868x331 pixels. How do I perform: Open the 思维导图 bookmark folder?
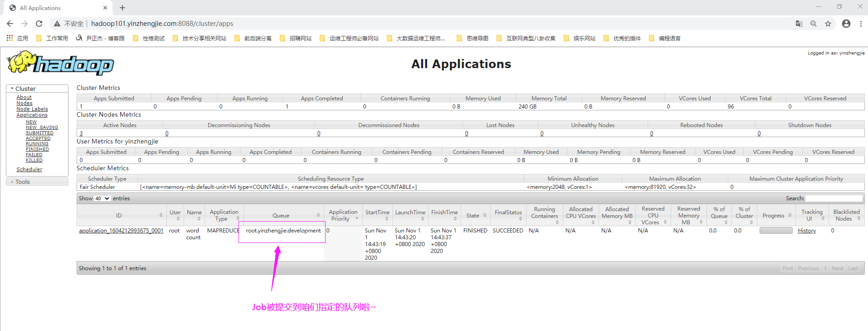[473, 38]
